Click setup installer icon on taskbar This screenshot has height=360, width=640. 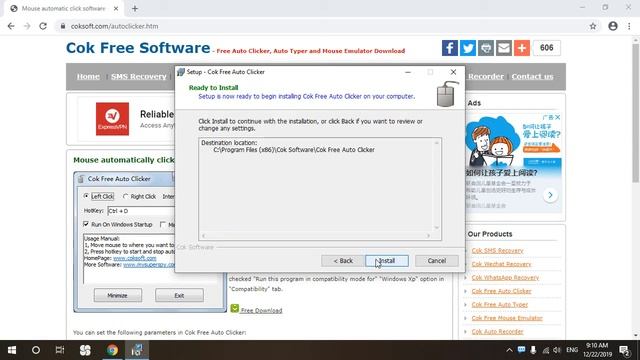[137, 350]
